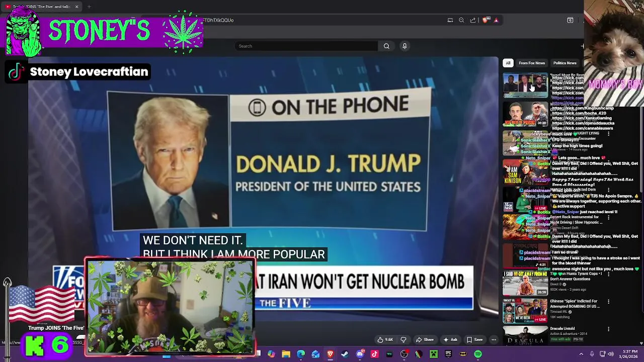Submit search with magnifier button

tap(386, 46)
